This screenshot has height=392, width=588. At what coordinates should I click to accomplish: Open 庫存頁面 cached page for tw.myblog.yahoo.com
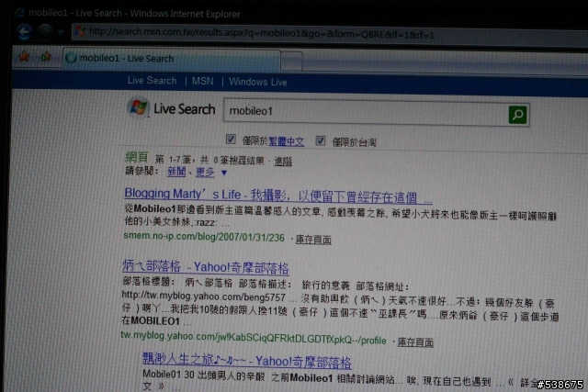click(415, 342)
